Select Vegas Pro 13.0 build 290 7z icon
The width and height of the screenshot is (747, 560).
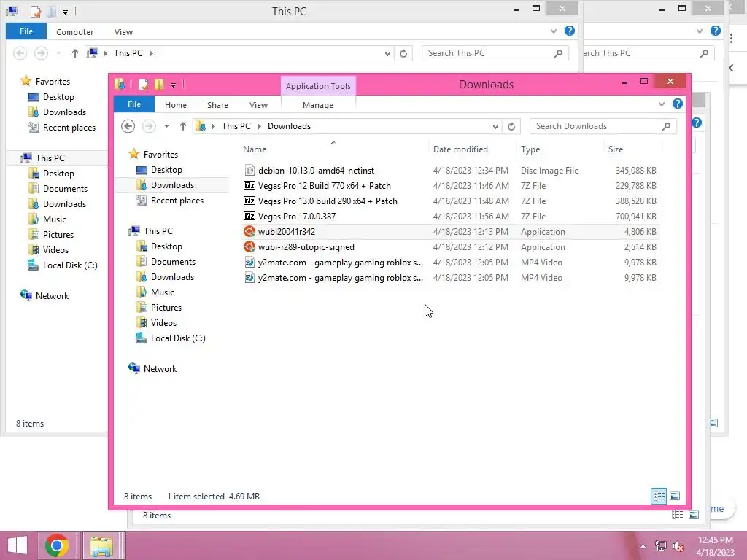coord(249,201)
